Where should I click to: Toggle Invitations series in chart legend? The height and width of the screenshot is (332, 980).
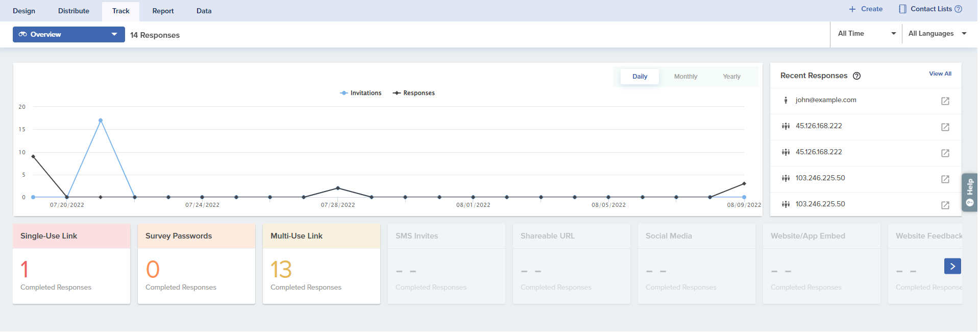coord(361,93)
